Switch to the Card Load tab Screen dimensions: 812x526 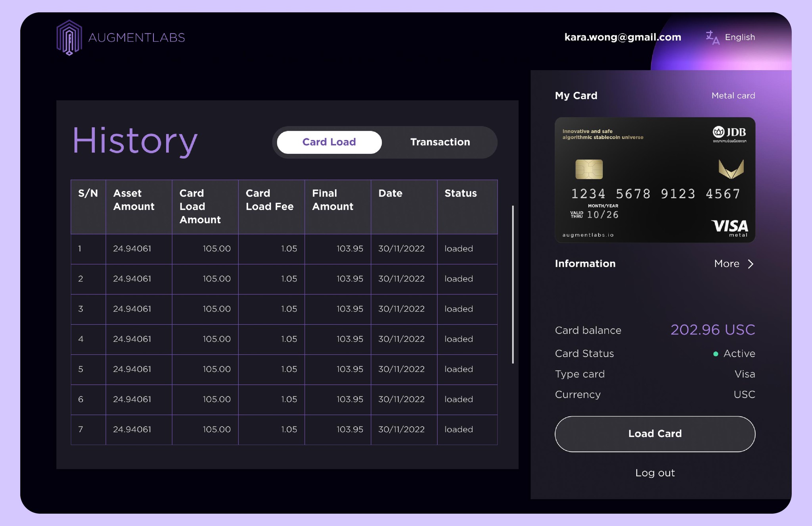(x=329, y=142)
